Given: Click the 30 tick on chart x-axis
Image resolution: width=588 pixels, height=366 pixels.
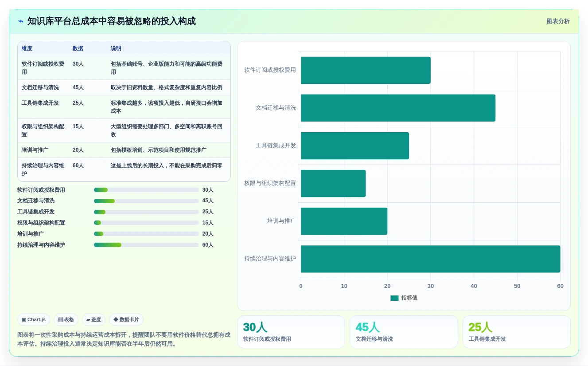Looking at the screenshot, I should (431, 286).
